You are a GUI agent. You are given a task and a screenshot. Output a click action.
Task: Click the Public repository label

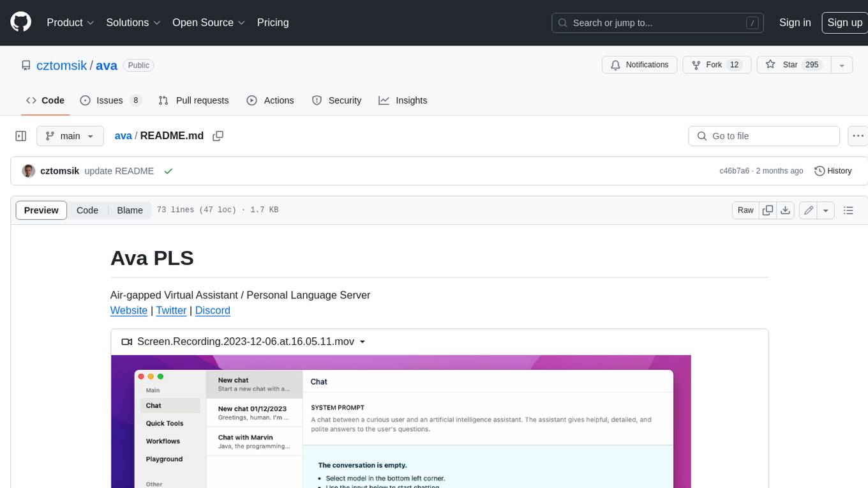click(138, 65)
